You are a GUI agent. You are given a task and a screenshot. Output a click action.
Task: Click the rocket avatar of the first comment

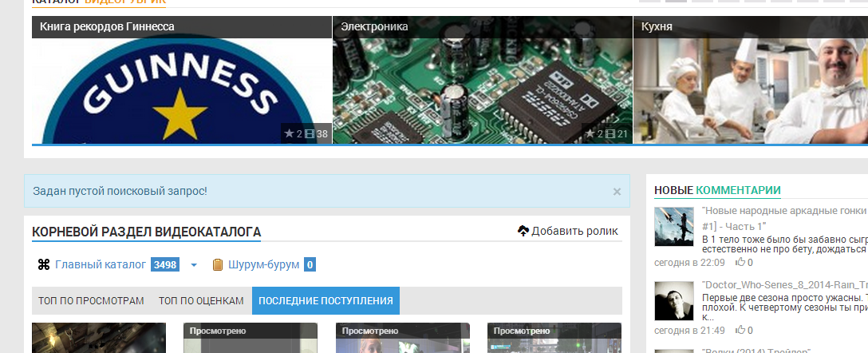[673, 227]
